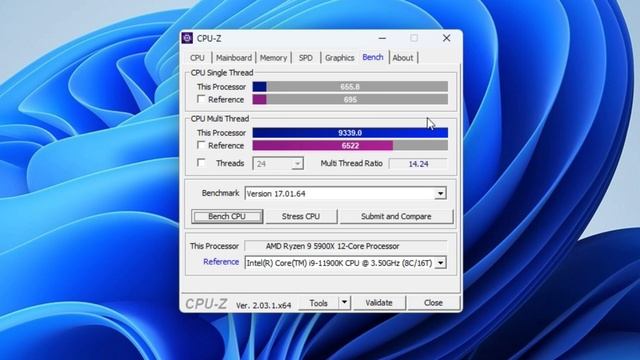The height and width of the screenshot is (360, 640).
Task: Toggle the Threads checkbox
Action: click(x=201, y=163)
